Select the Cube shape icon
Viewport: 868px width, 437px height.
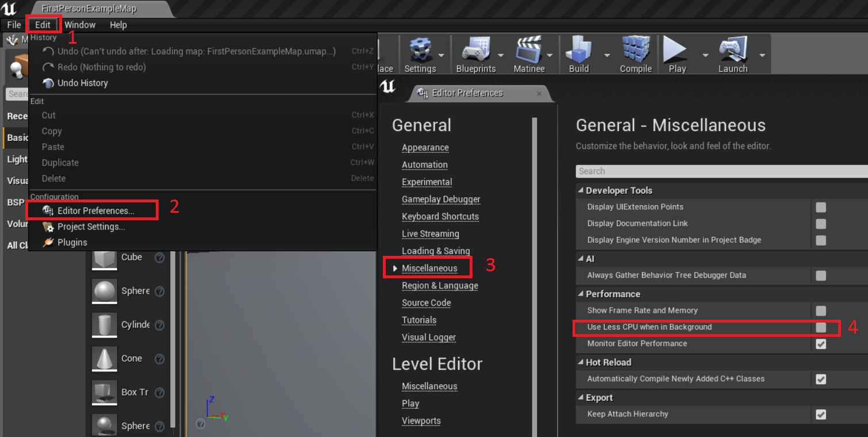point(104,258)
